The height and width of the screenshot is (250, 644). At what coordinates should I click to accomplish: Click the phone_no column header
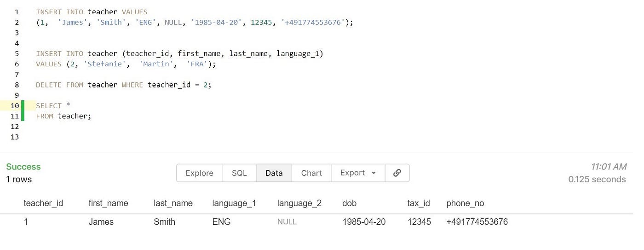(x=465, y=203)
